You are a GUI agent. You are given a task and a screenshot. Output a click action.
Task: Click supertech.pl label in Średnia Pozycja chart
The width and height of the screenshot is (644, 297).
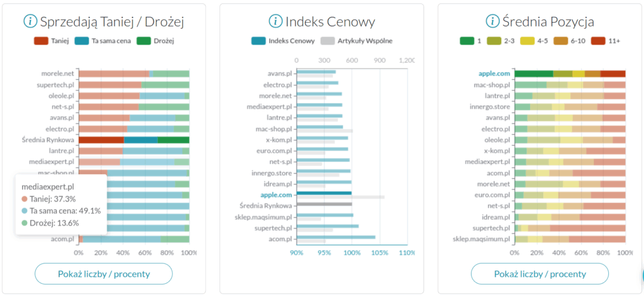pos(492,228)
